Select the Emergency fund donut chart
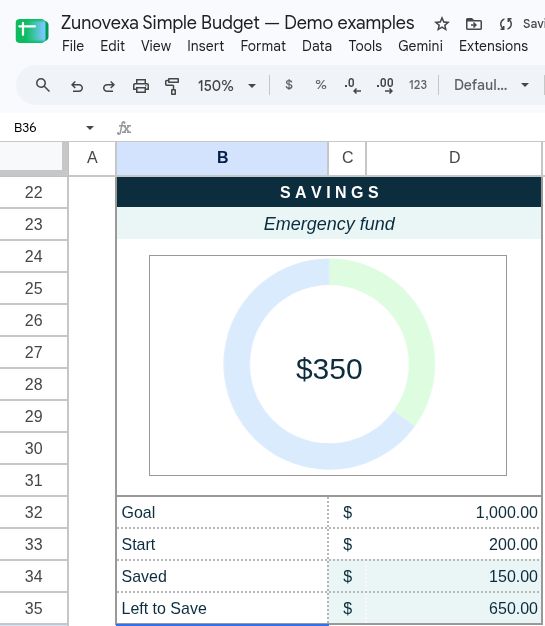This screenshot has width=545, height=626. (x=328, y=365)
